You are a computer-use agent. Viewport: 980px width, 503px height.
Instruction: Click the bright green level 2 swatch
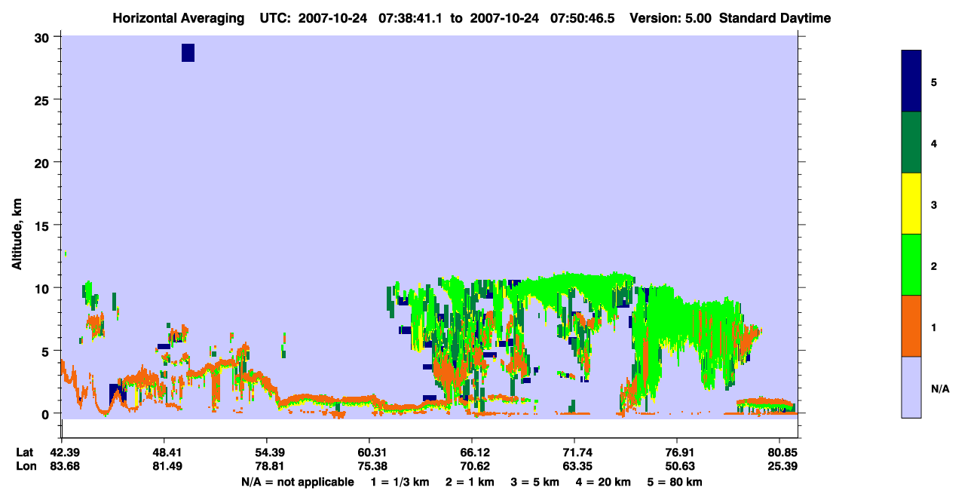coord(911,265)
